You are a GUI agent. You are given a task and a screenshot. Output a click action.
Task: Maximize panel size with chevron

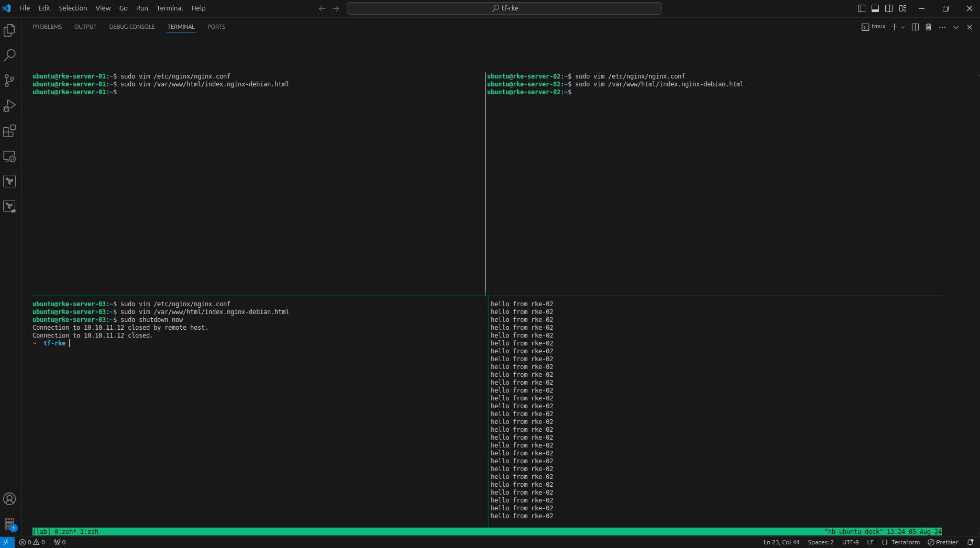(956, 27)
